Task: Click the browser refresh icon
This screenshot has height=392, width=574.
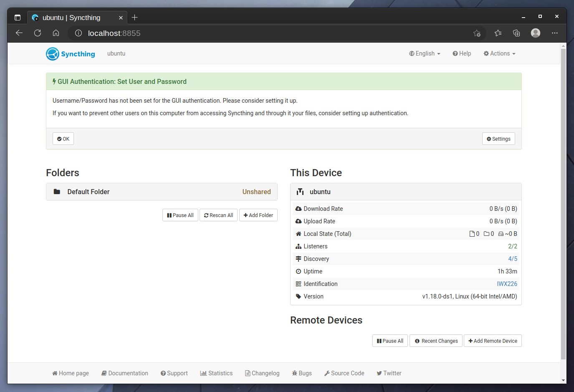Action: click(x=38, y=33)
